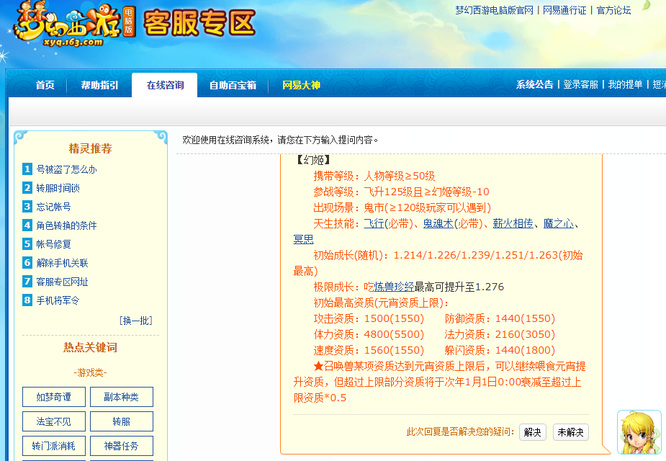
Task: Select the 如梦奇谭 keyword button
Action: (54, 397)
